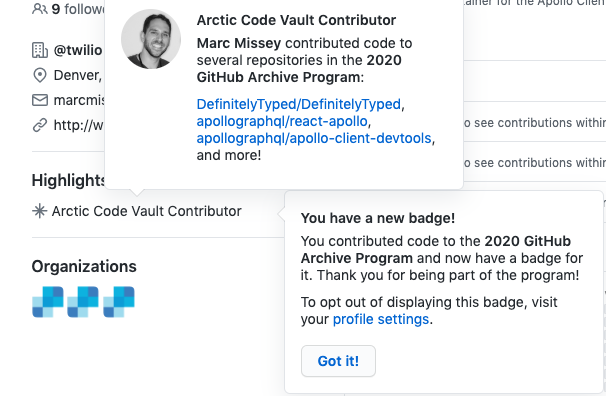Click Marc Missey's profile photo
This screenshot has height=396, width=606.
(x=151, y=39)
